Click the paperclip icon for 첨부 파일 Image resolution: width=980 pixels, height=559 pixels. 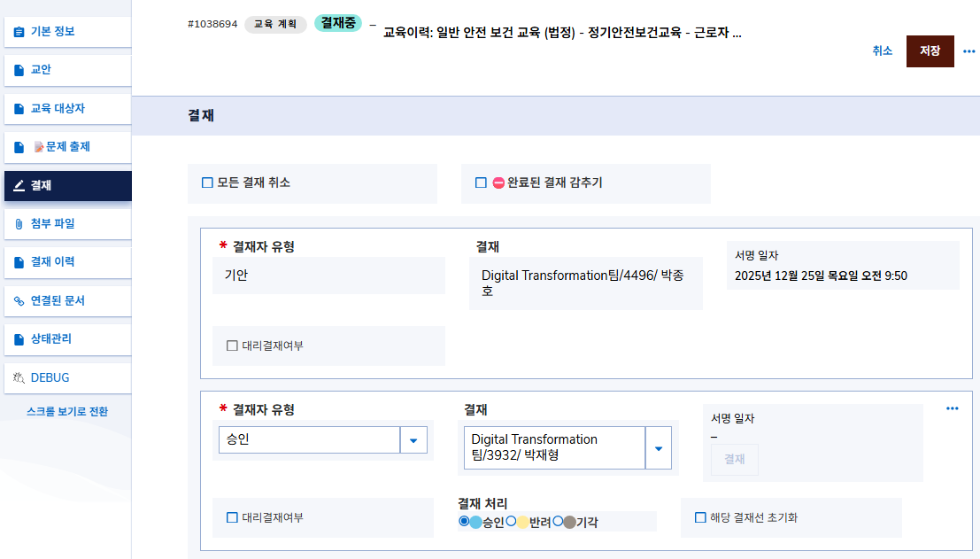(19, 224)
